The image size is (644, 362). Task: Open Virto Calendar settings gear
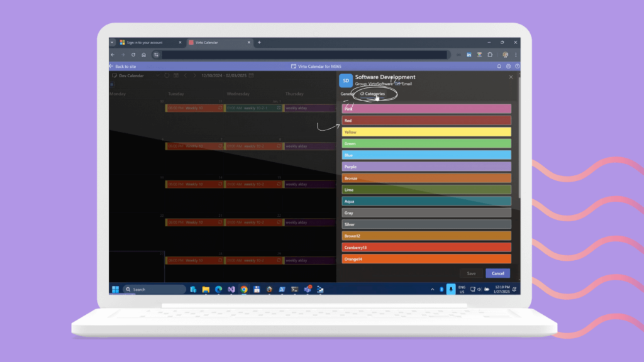(508, 66)
